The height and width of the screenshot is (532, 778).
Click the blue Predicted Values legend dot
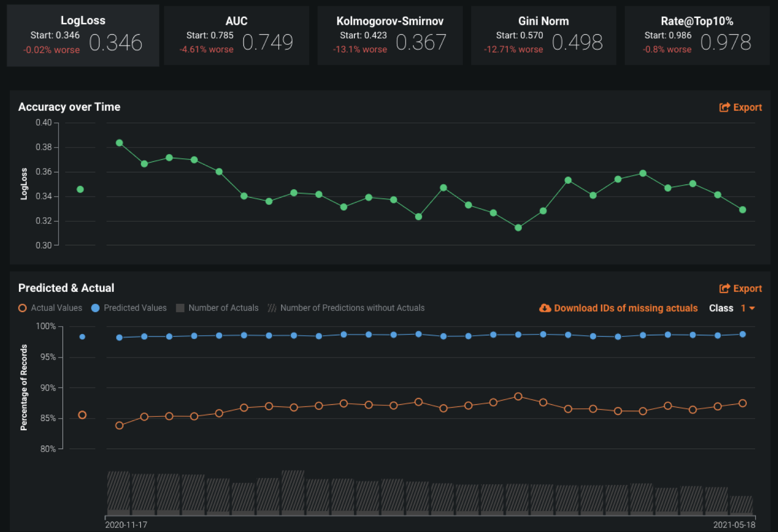click(x=95, y=308)
